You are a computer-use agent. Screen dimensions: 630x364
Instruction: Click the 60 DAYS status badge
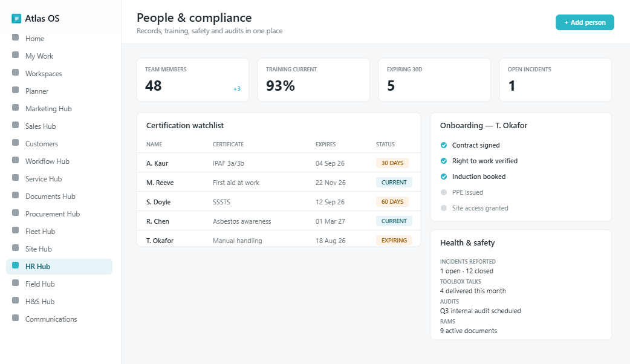(x=392, y=202)
